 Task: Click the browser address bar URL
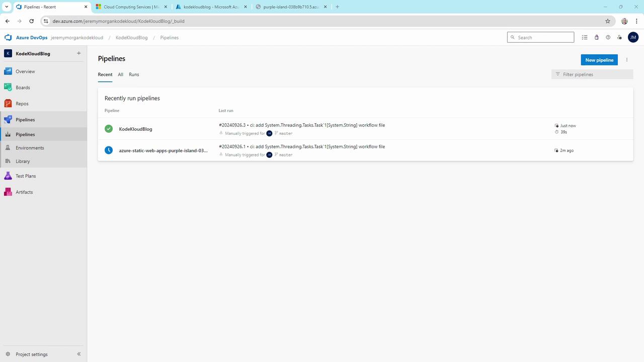(x=119, y=21)
